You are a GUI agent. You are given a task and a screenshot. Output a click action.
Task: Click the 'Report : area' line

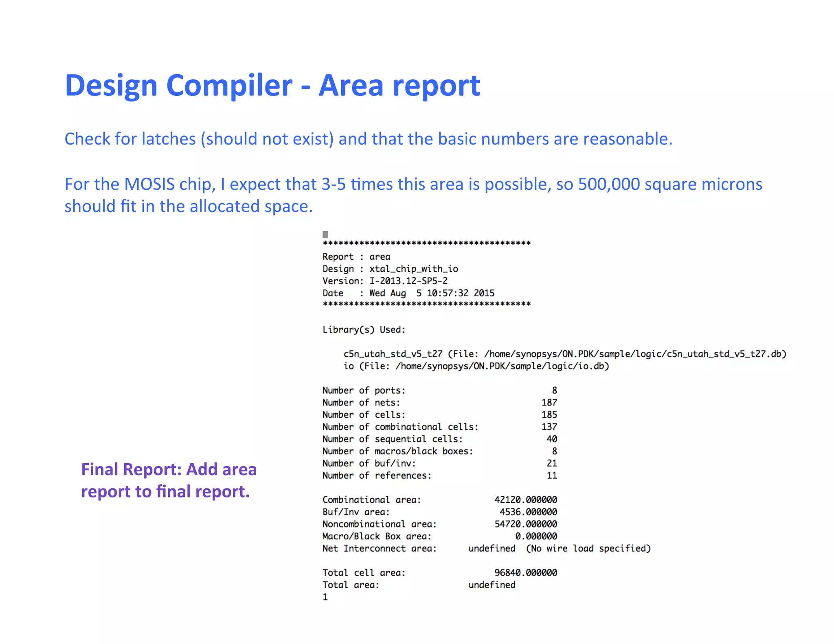point(356,256)
